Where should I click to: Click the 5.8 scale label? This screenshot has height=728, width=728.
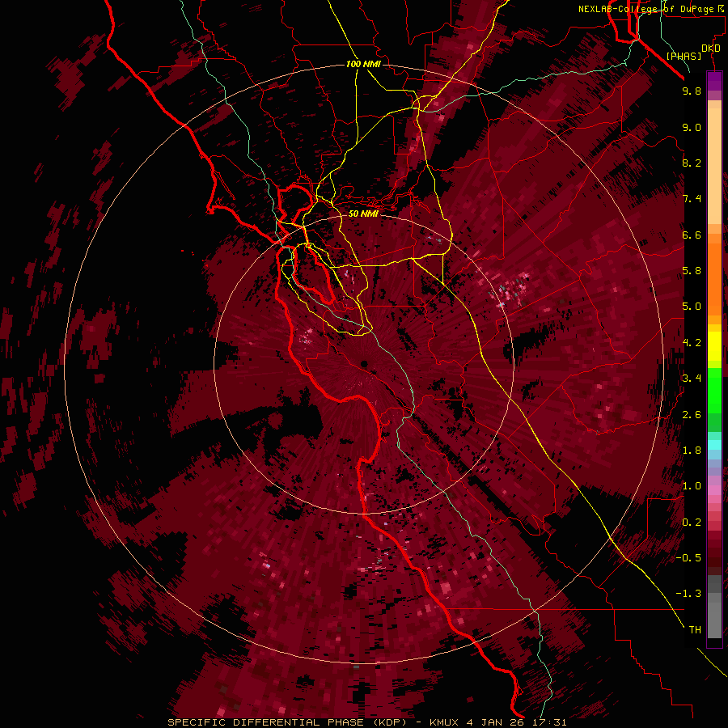point(692,271)
